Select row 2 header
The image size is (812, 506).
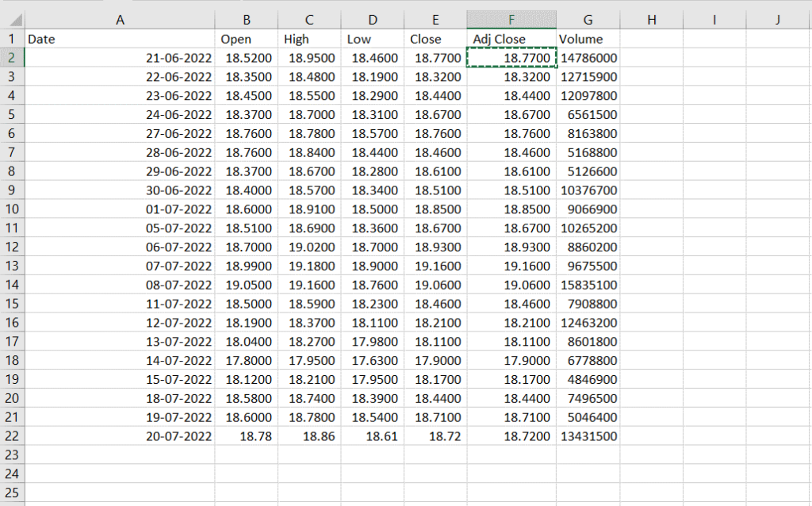12,58
